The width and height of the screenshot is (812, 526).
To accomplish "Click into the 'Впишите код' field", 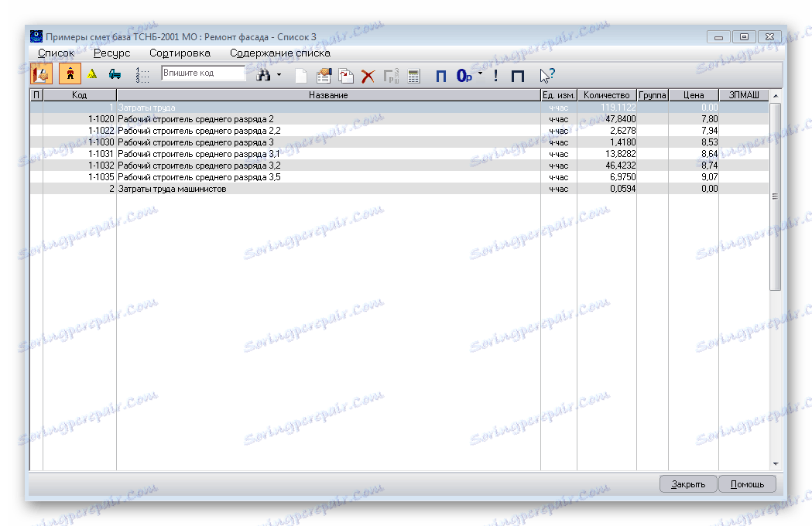I will 203,73.
